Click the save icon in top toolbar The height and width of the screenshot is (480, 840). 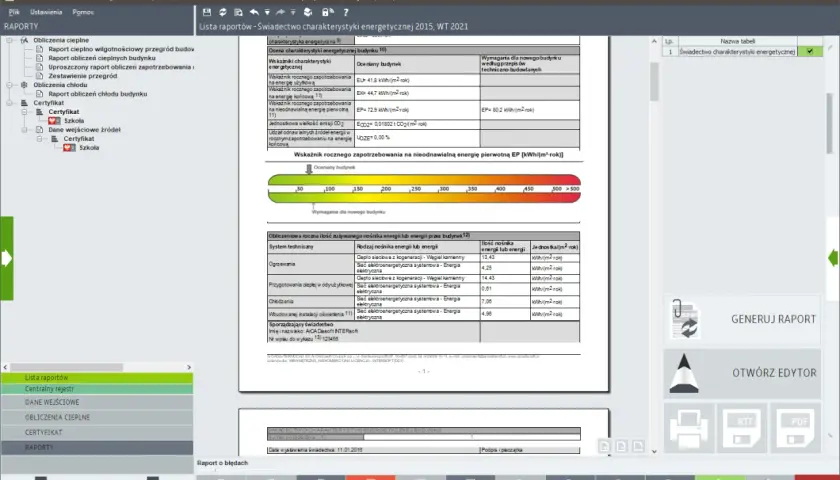coord(207,12)
